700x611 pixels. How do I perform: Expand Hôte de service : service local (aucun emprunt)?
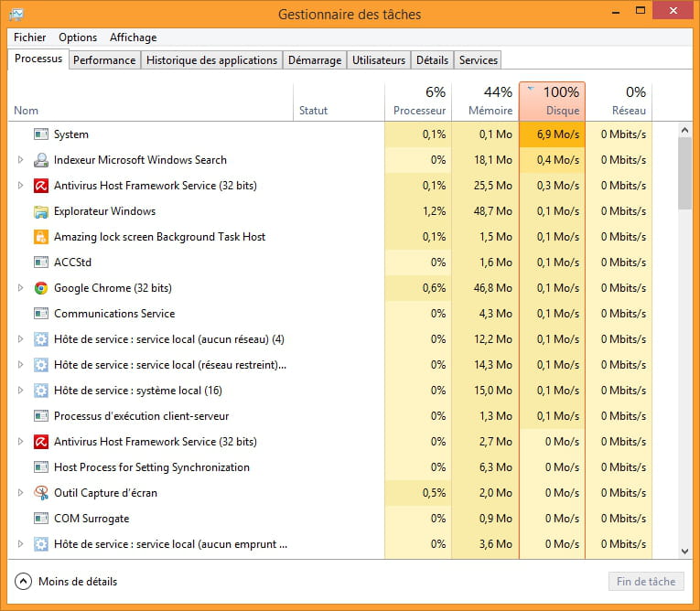(x=20, y=544)
